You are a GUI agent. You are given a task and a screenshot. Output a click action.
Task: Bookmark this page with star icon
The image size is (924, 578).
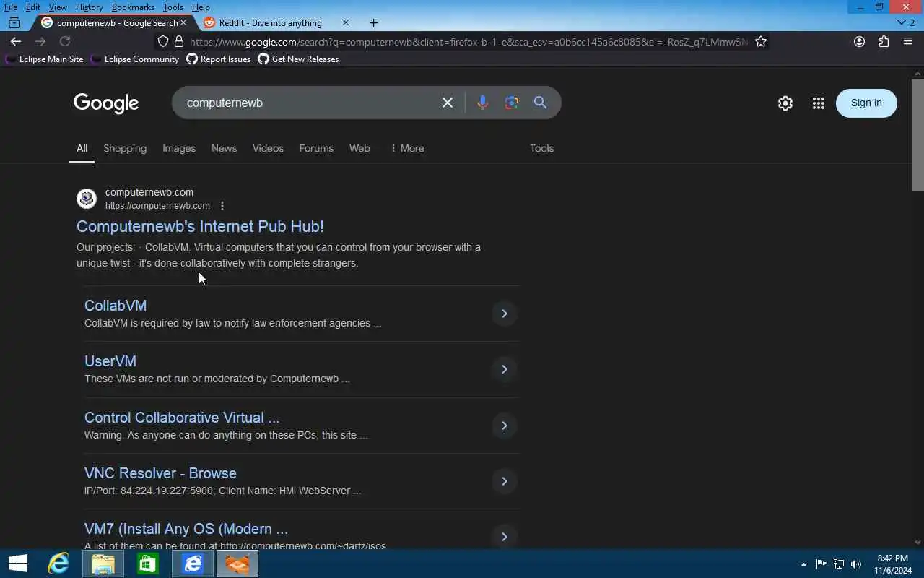click(761, 41)
